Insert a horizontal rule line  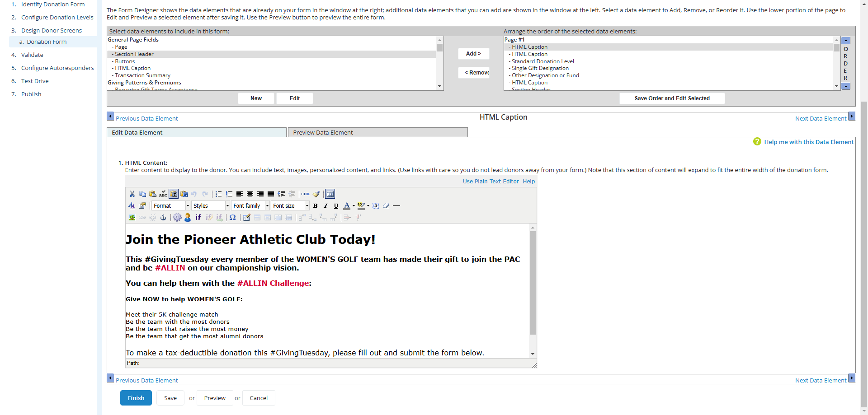point(396,205)
